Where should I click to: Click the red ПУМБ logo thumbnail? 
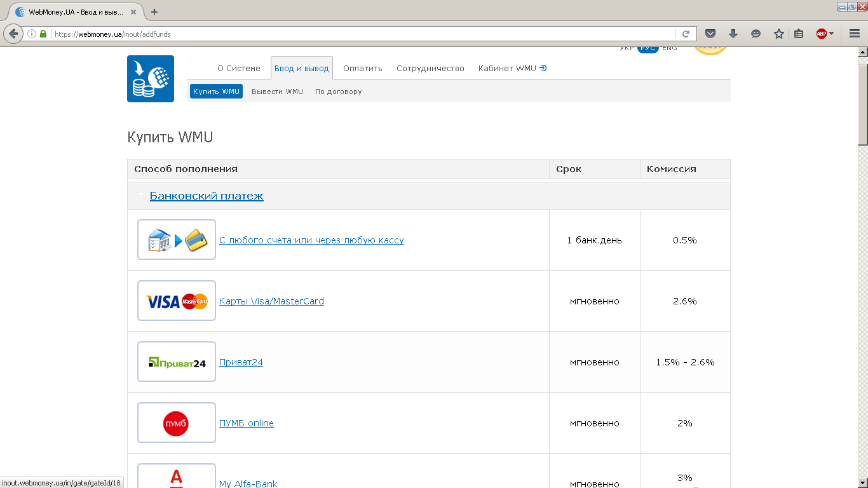pyautogui.click(x=177, y=423)
